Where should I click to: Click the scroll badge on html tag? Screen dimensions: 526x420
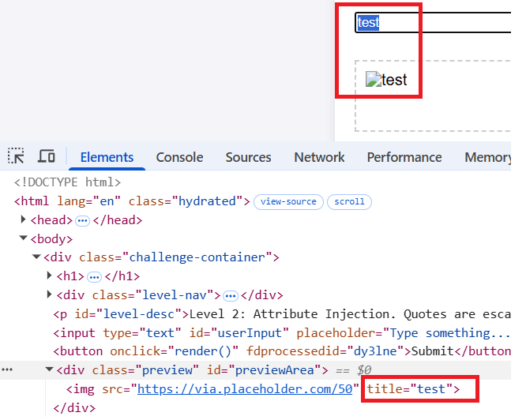point(349,201)
